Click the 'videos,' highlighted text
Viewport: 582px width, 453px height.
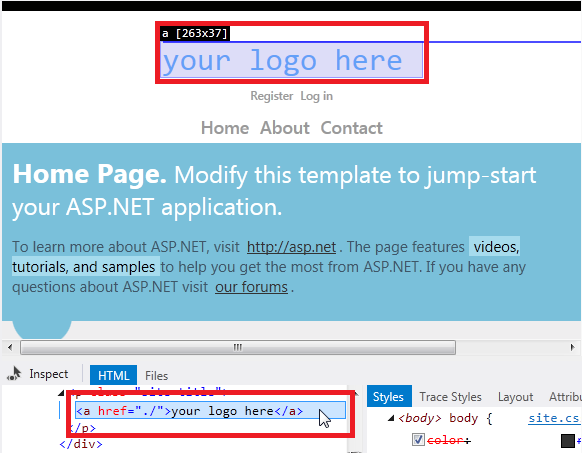pos(495,247)
